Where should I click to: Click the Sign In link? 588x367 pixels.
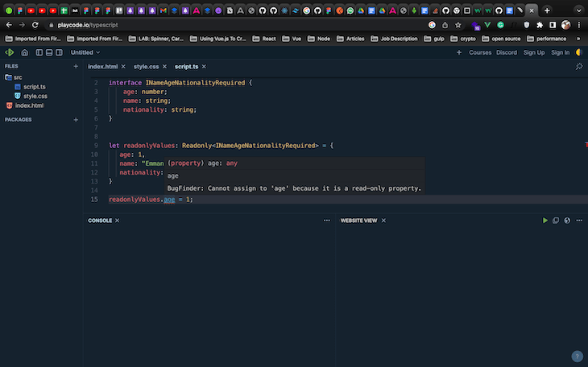[x=561, y=52]
